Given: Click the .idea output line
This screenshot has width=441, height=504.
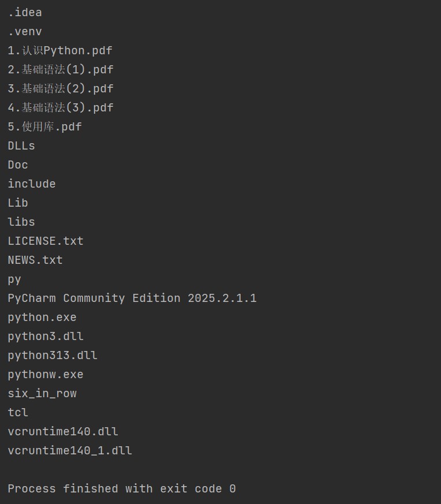Looking at the screenshot, I should point(25,13).
